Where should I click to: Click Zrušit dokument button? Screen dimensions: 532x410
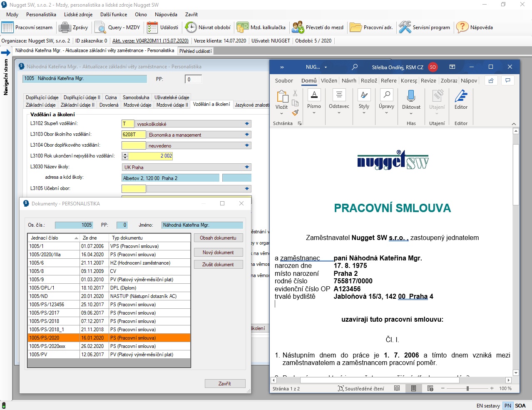[218, 265]
